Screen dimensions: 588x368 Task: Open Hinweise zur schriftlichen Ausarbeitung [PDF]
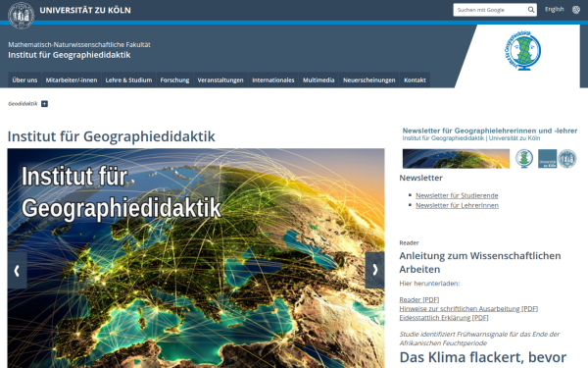point(468,309)
